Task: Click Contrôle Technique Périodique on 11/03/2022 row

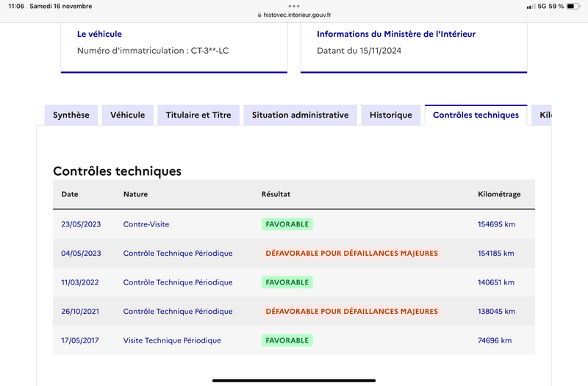Action: [178, 282]
